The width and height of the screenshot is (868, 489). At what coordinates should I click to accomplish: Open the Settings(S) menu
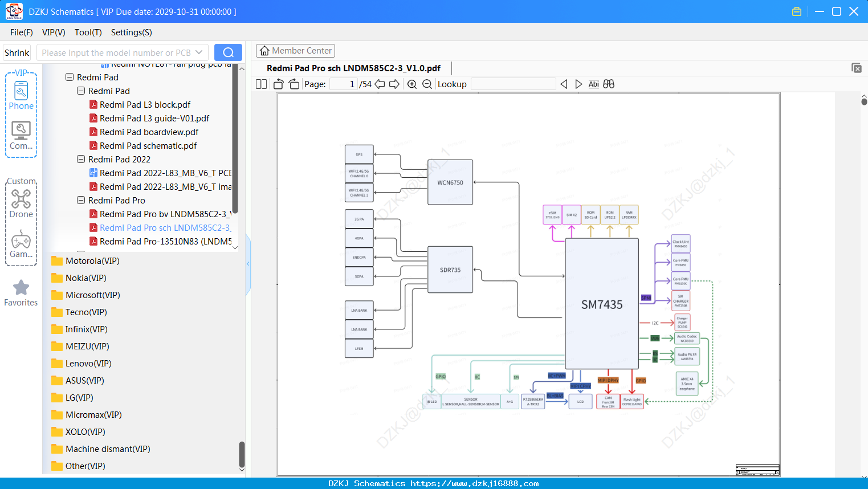pyautogui.click(x=132, y=32)
